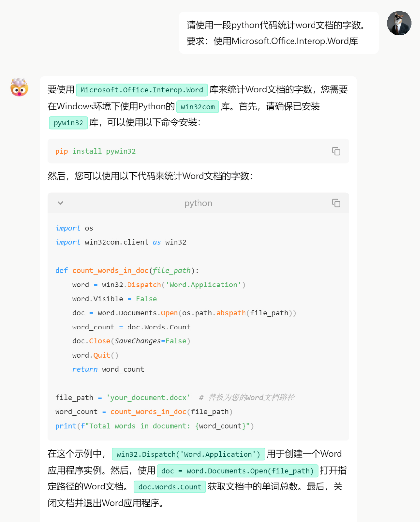Click the import win32com.client code line
The width and height of the screenshot is (420, 522).
click(121, 242)
